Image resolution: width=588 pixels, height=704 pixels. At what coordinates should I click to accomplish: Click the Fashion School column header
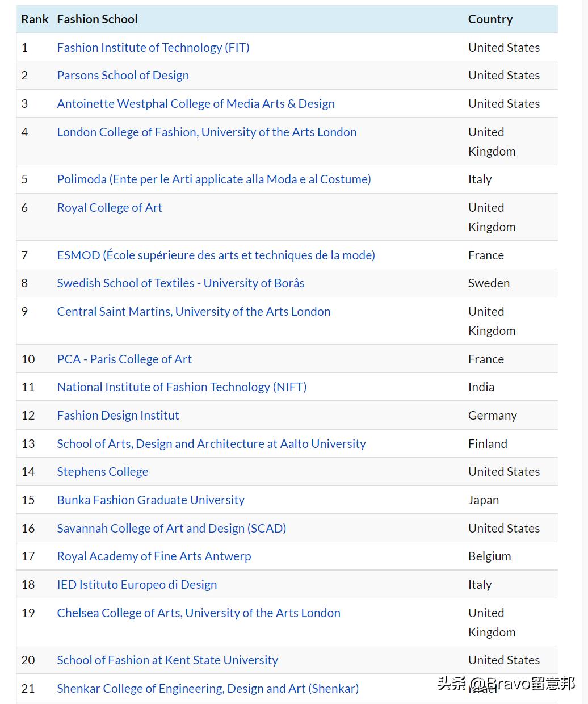click(x=97, y=19)
